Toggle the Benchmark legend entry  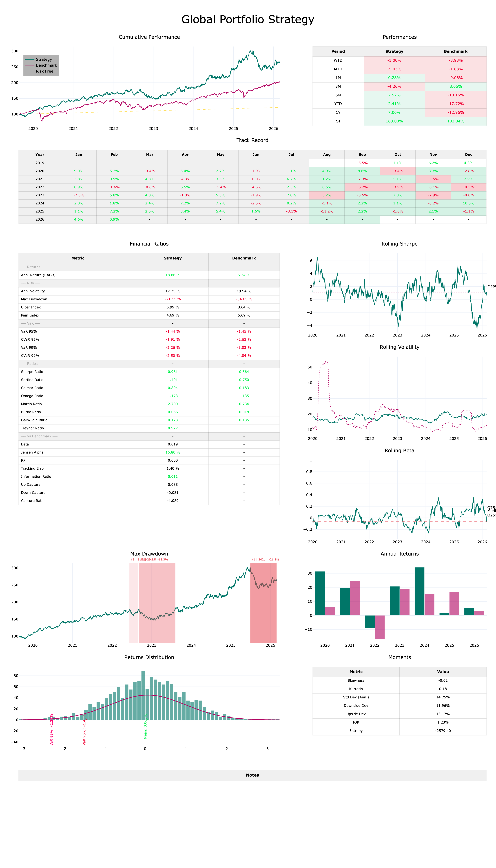(x=46, y=65)
